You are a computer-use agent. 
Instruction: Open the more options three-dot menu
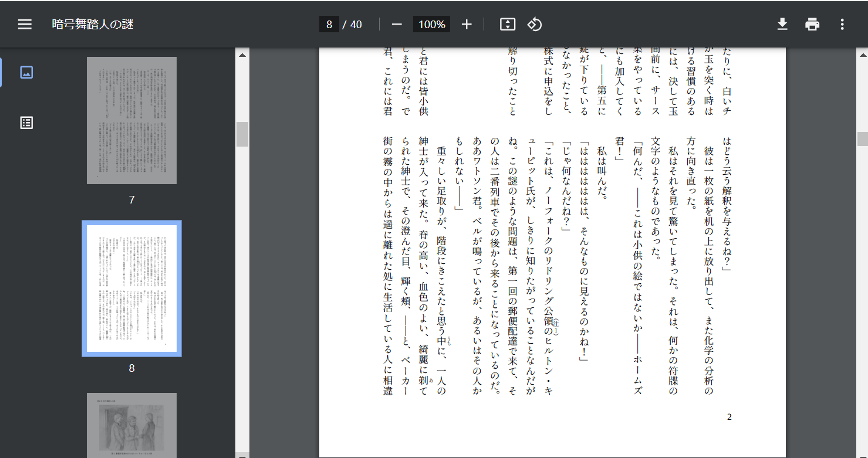[842, 24]
